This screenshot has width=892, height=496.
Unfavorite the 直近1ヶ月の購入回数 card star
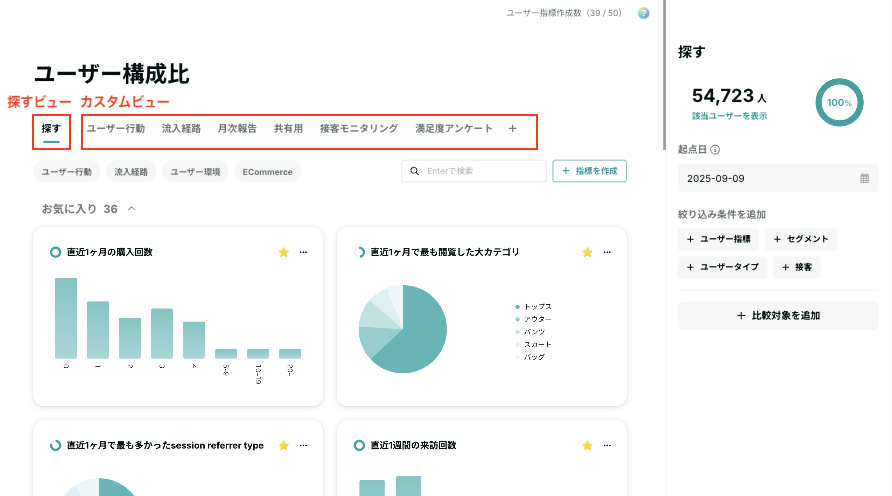pos(284,253)
